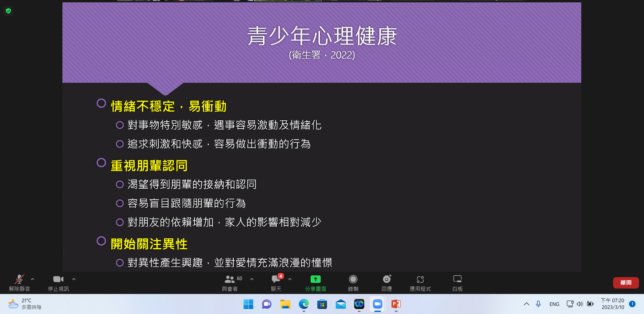Stop video with the camera button
This screenshot has height=314, width=644.
(x=58, y=282)
